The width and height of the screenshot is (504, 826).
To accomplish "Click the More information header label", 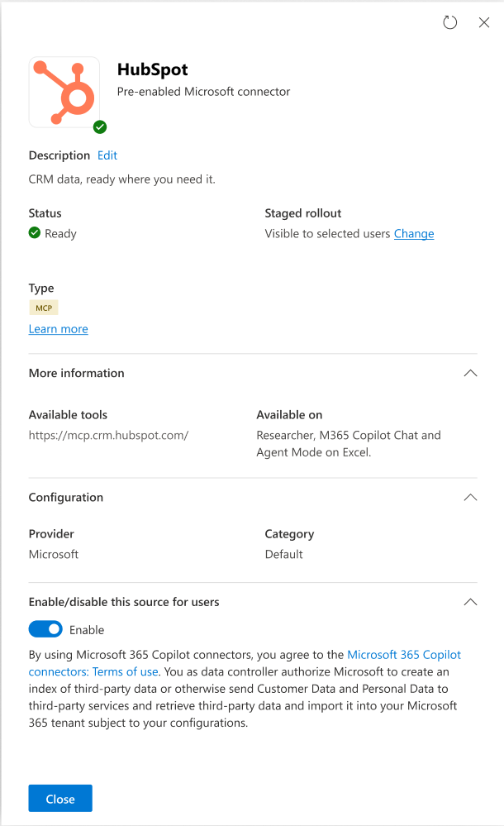I will pyautogui.click(x=76, y=373).
